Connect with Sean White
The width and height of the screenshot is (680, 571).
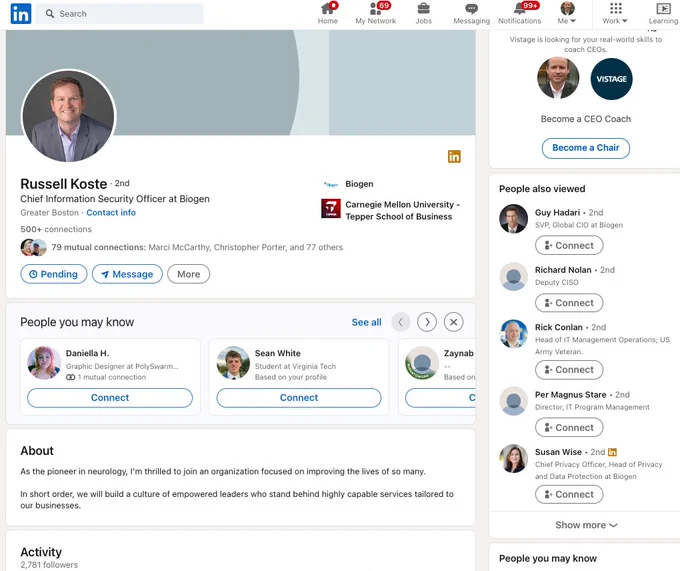[299, 398]
